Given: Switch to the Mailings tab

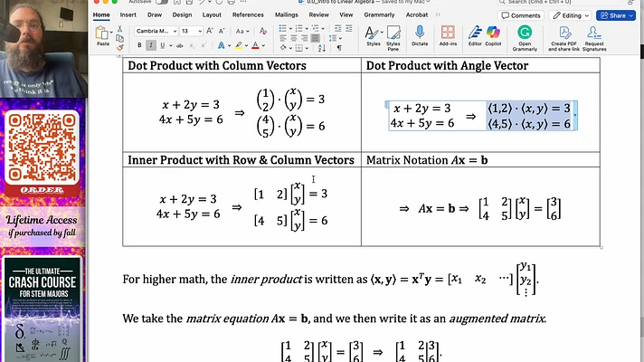Looking at the screenshot, I should coord(286,14).
